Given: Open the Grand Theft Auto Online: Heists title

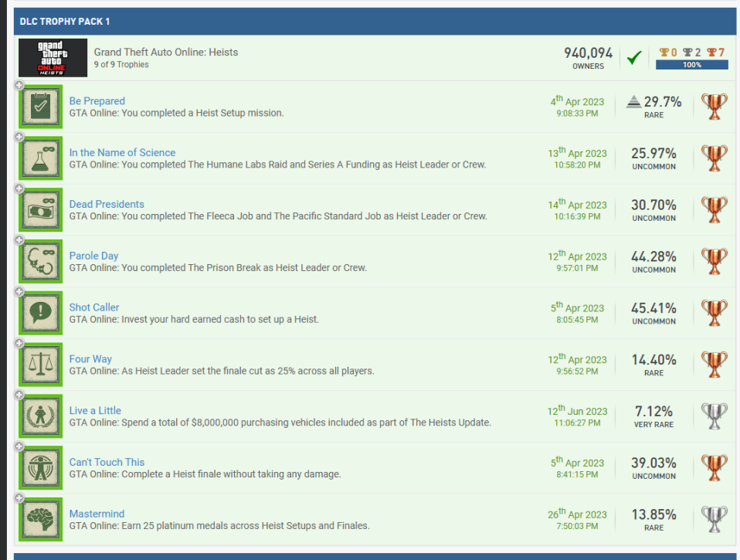Looking at the screenshot, I should click(166, 53).
